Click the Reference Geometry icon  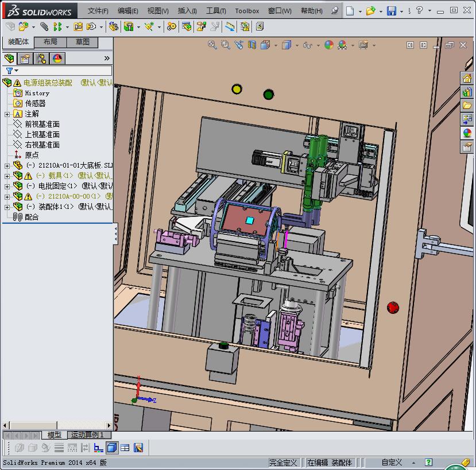(x=149, y=27)
